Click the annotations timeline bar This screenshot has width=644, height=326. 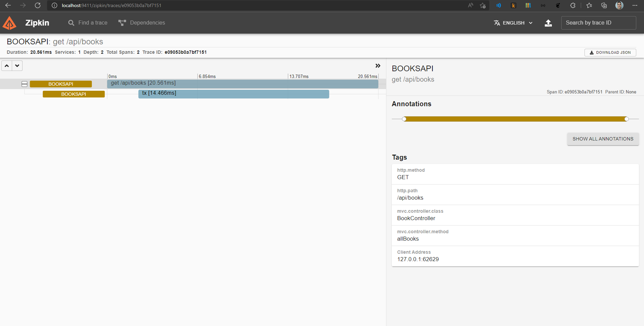(x=515, y=119)
